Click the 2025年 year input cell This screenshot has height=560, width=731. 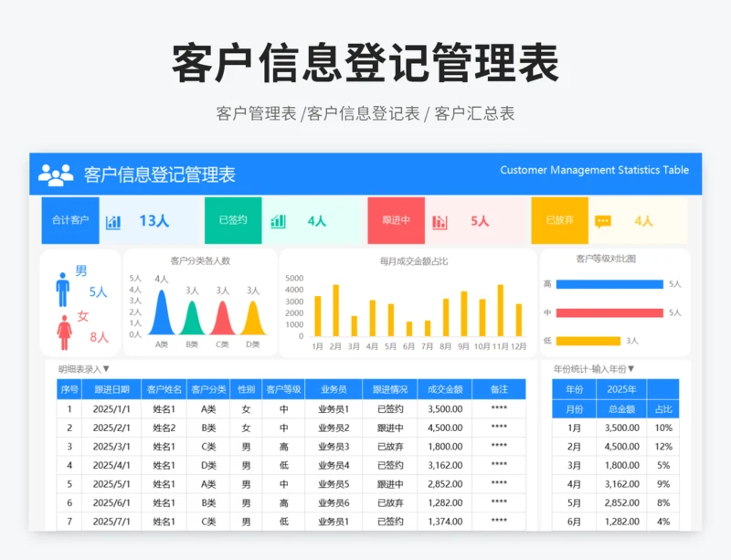pyautogui.click(x=621, y=389)
